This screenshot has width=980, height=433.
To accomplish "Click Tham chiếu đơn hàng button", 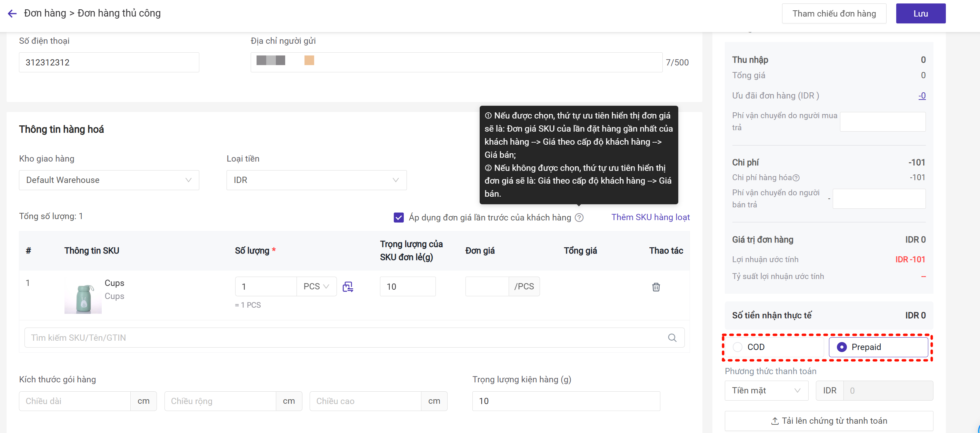I will (833, 14).
